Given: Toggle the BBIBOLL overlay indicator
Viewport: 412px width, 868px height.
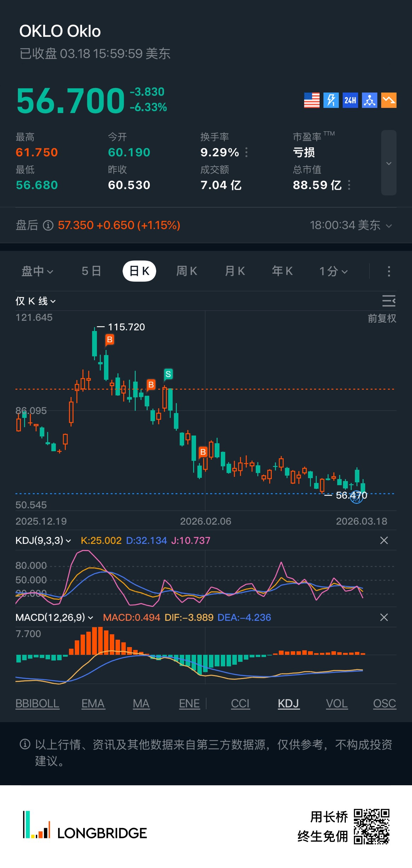Looking at the screenshot, I should [37, 704].
